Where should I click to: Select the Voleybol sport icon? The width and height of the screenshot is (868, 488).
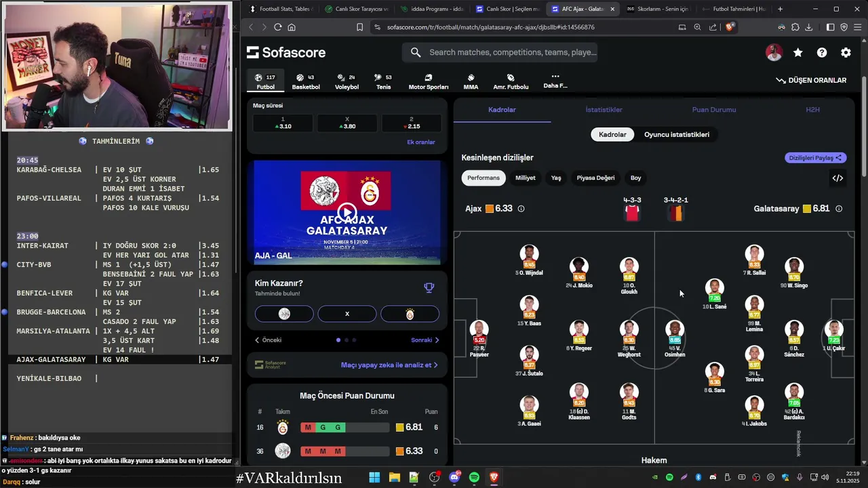pos(347,81)
